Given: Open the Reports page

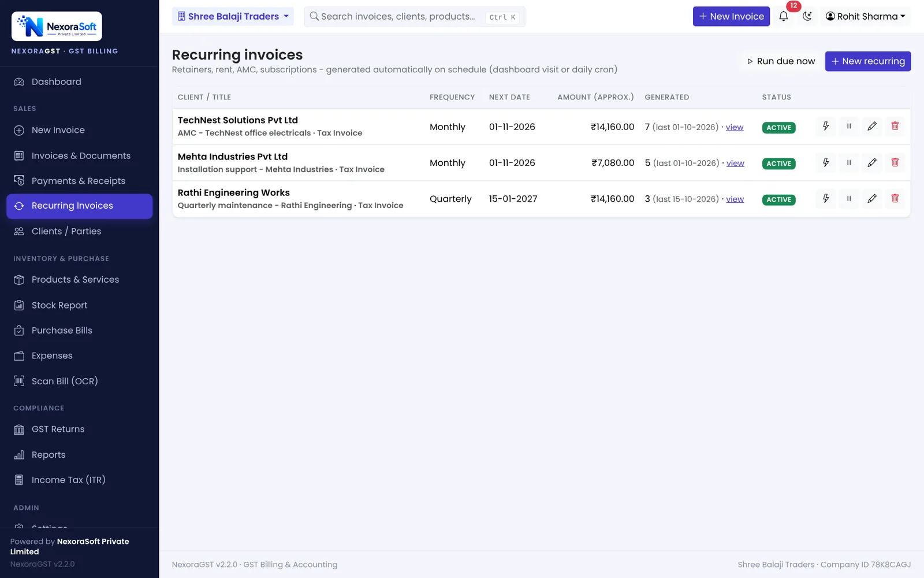Looking at the screenshot, I should click(80, 455).
